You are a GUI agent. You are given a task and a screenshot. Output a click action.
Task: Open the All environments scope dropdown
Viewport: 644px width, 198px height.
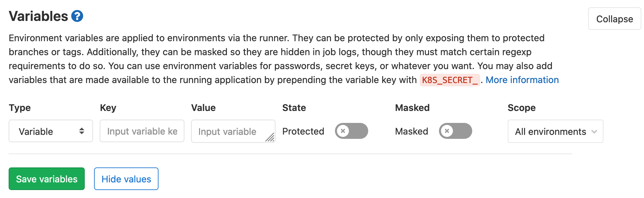click(x=555, y=132)
